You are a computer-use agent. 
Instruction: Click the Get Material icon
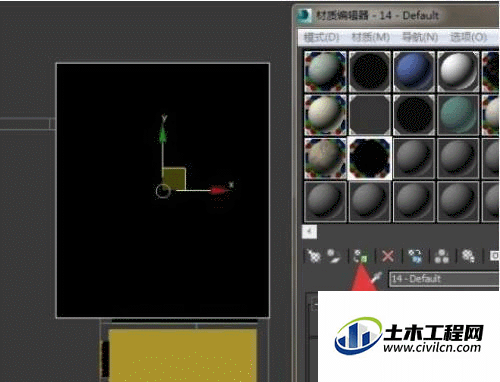[314, 256]
